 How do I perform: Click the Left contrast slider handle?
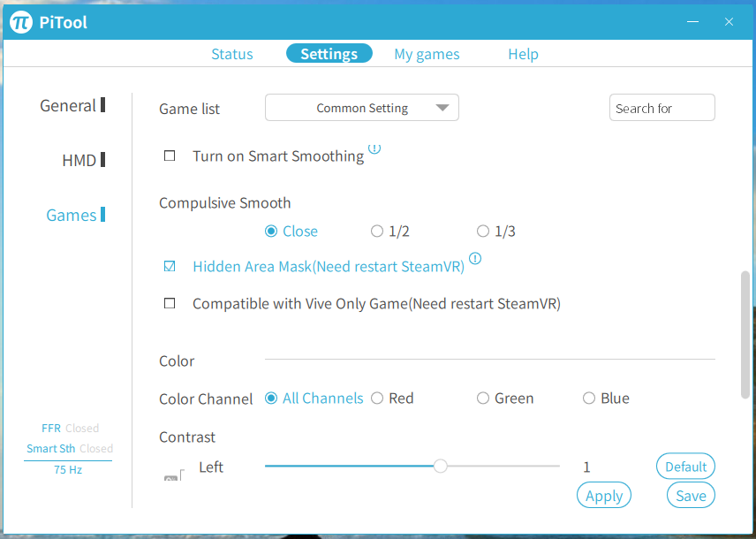(x=440, y=467)
